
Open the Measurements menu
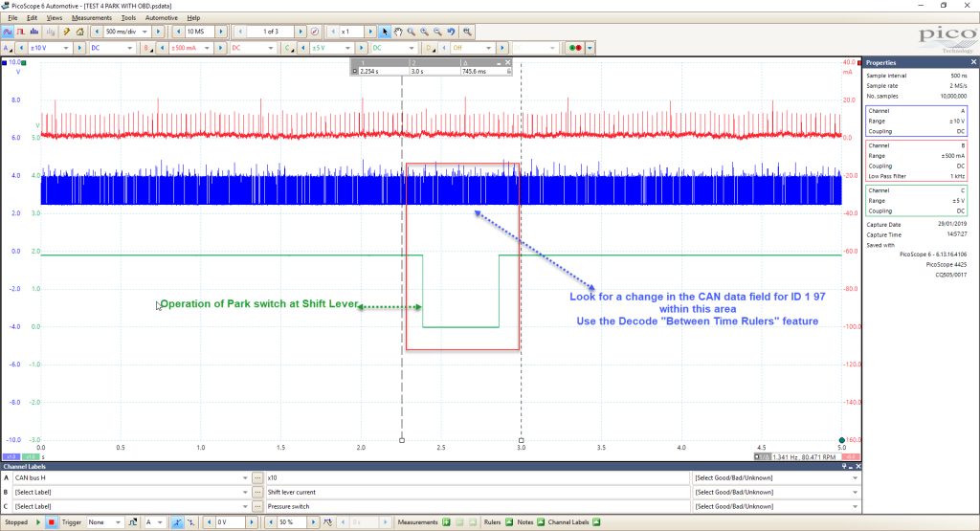click(x=91, y=17)
